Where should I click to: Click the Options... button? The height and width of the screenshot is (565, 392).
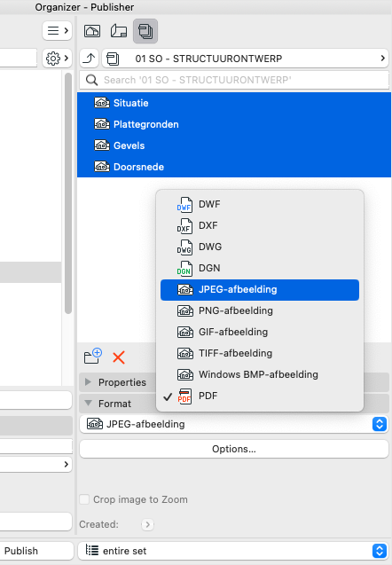234,449
